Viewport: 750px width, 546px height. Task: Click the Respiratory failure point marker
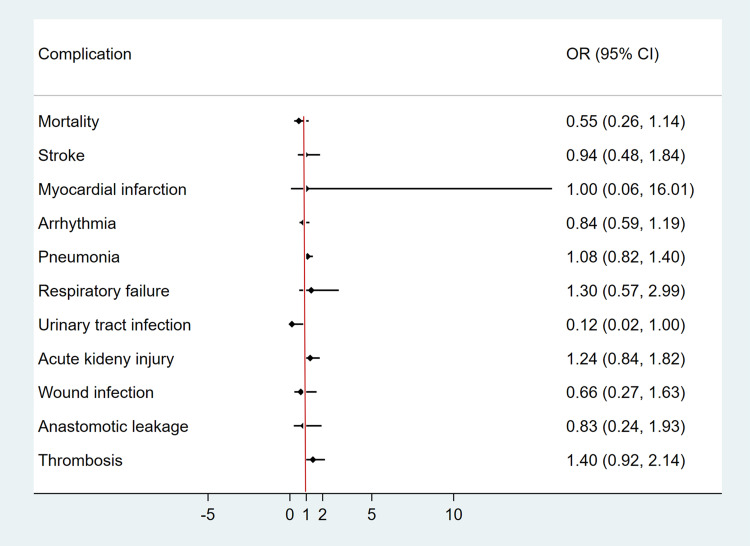click(x=311, y=290)
